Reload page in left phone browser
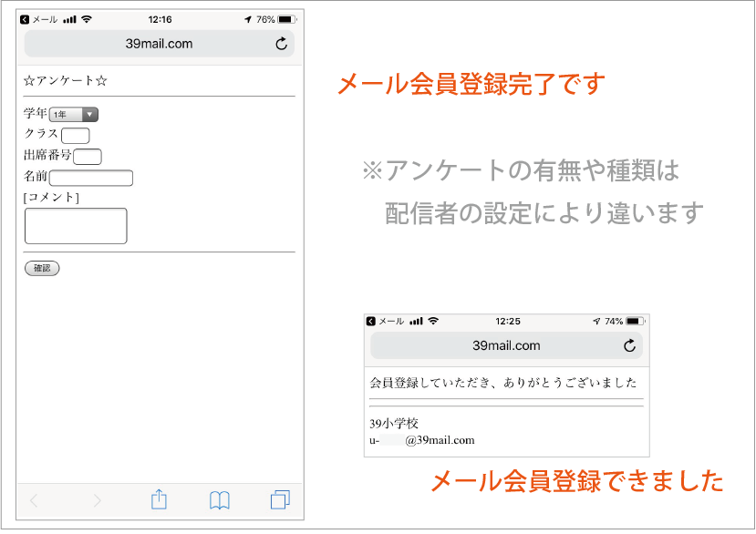 [281, 44]
